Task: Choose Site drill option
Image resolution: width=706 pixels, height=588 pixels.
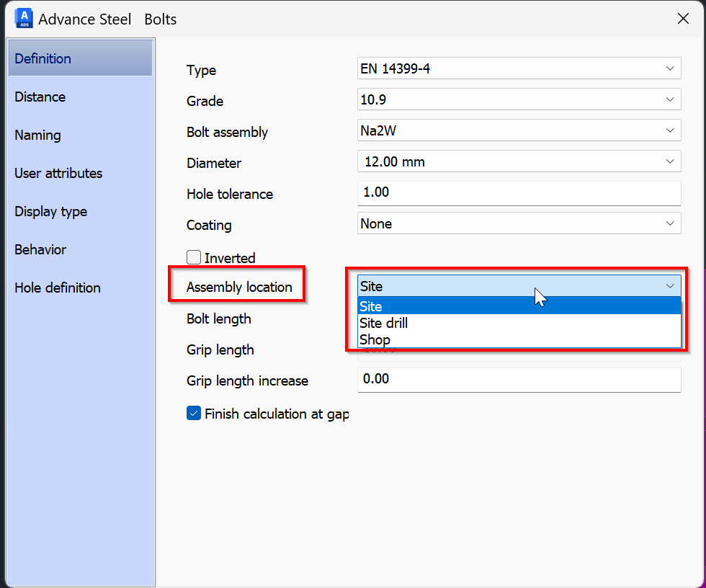Action: [519, 323]
